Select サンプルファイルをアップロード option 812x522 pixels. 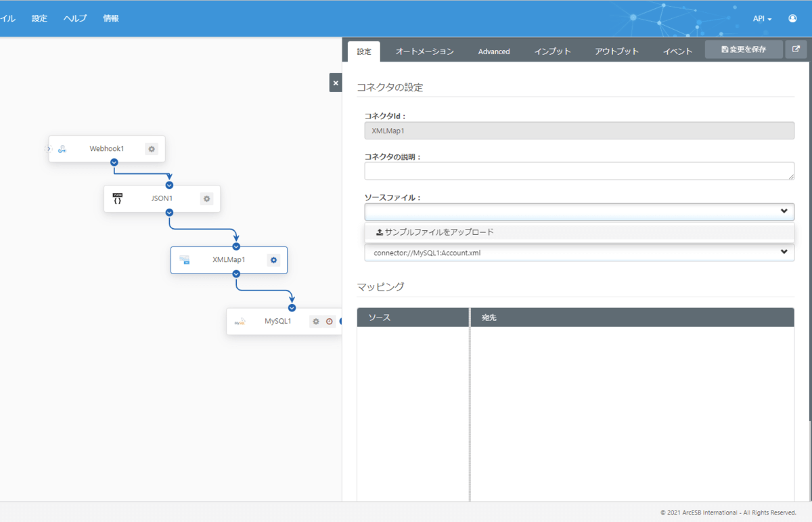579,232
